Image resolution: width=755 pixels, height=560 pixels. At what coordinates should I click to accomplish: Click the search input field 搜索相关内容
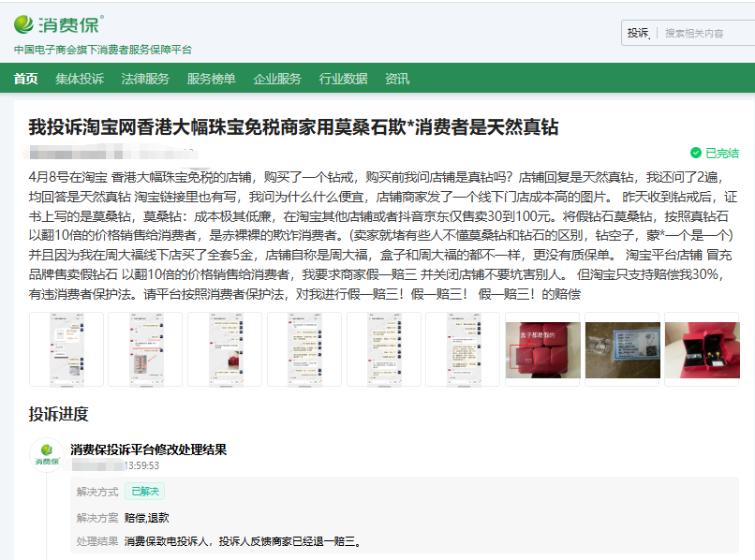tap(704, 33)
